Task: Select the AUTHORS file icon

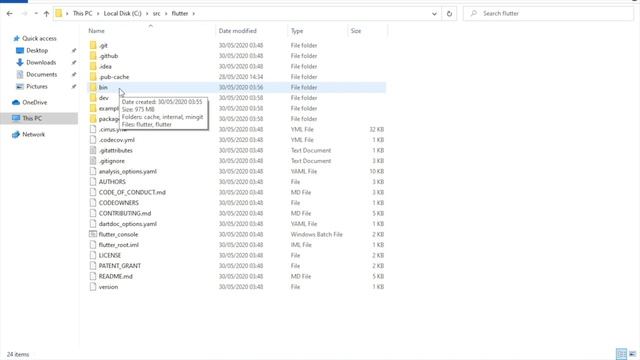Action: point(93,182)
